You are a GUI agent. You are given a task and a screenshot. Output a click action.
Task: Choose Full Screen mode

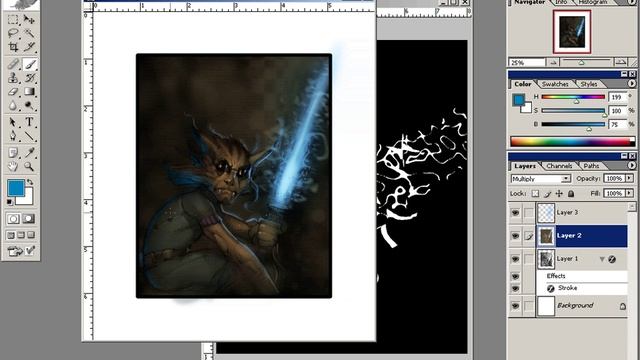click(x=31, y=235)
